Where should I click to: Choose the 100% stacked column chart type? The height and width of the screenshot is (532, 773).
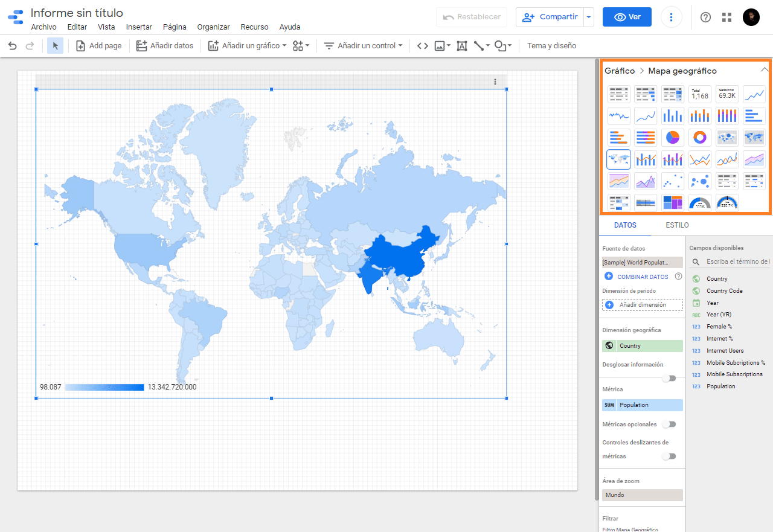727,115
